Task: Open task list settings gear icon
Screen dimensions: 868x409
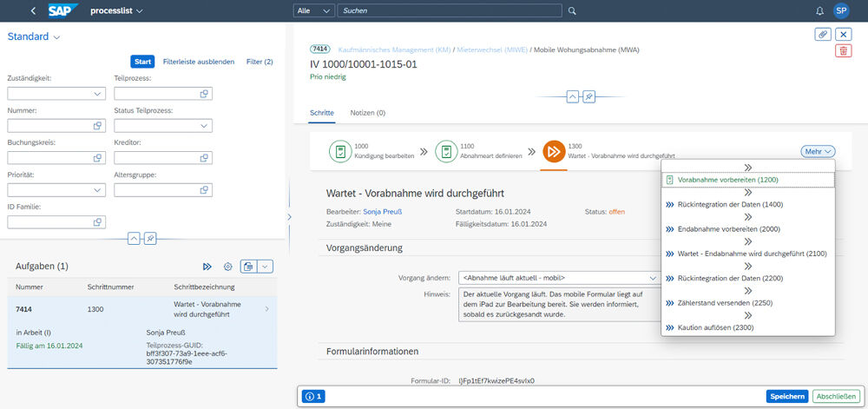Action: point(228,267)
